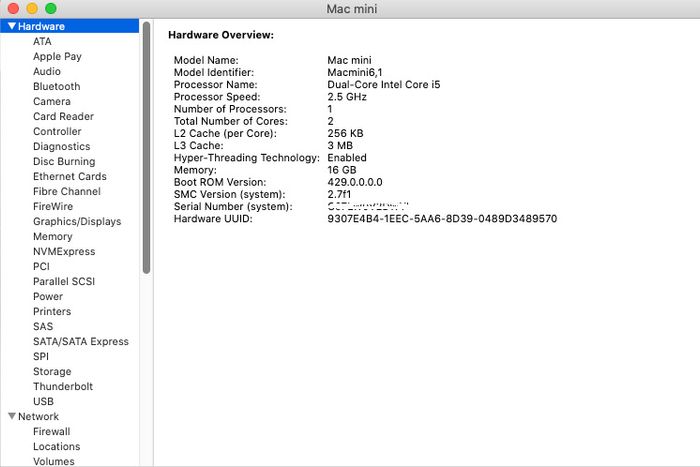Select Disc Burning in the sidebar
Viewport: 700px width, 467px height.
coord(64,162)
